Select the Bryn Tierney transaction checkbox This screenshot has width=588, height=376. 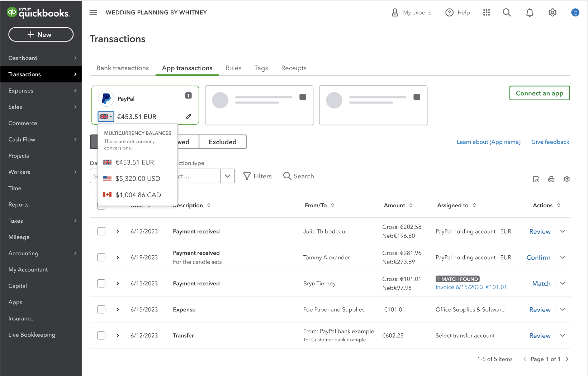pos(101,283)
